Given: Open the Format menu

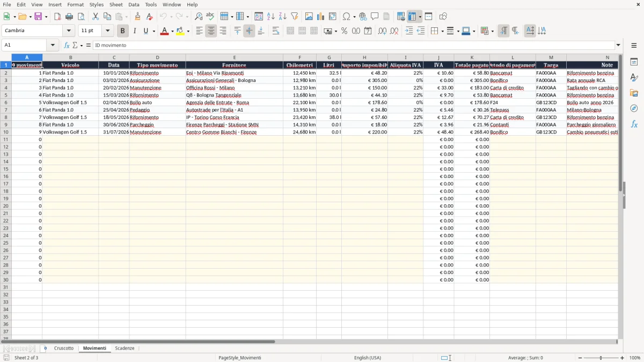Looking at the screenshot, I should 76,4.
